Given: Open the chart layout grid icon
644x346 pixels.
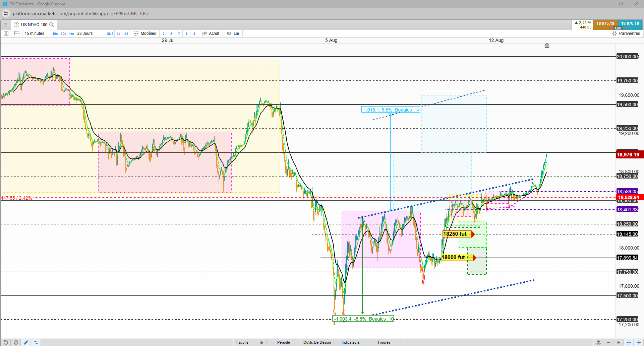Looking at the screenshot, I should 17,33.
